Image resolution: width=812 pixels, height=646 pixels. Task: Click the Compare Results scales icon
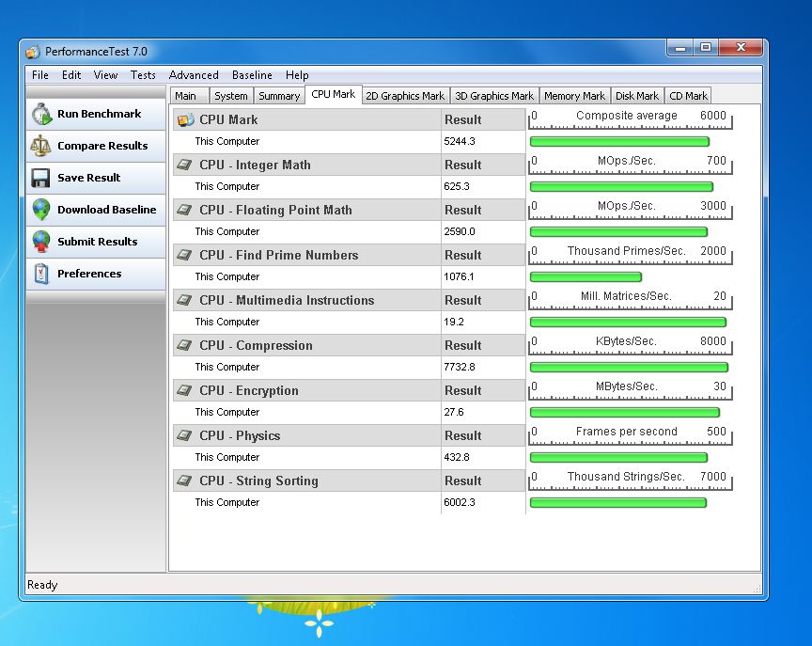click(41, 146)
